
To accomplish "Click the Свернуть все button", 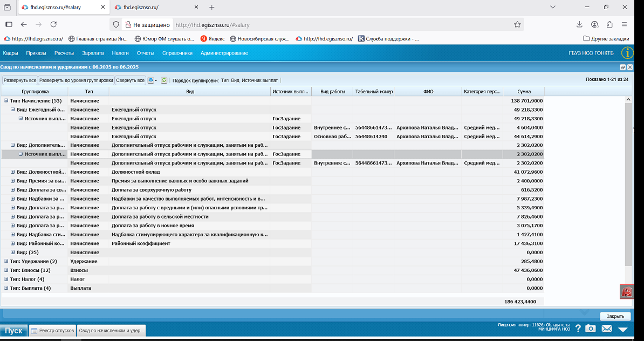I will [130, 80].
